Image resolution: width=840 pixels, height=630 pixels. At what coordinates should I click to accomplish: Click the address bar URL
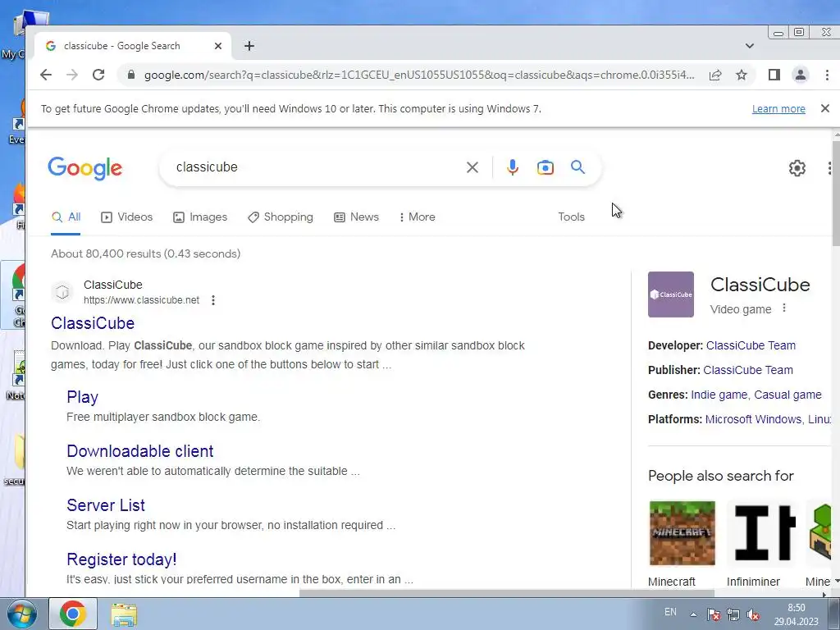(x=419, y=75)
